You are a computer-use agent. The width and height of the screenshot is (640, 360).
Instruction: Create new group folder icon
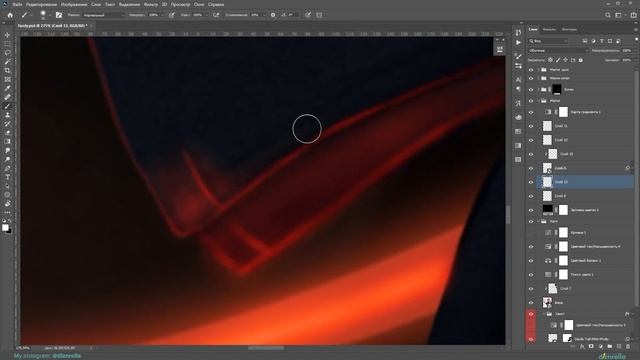609,347
